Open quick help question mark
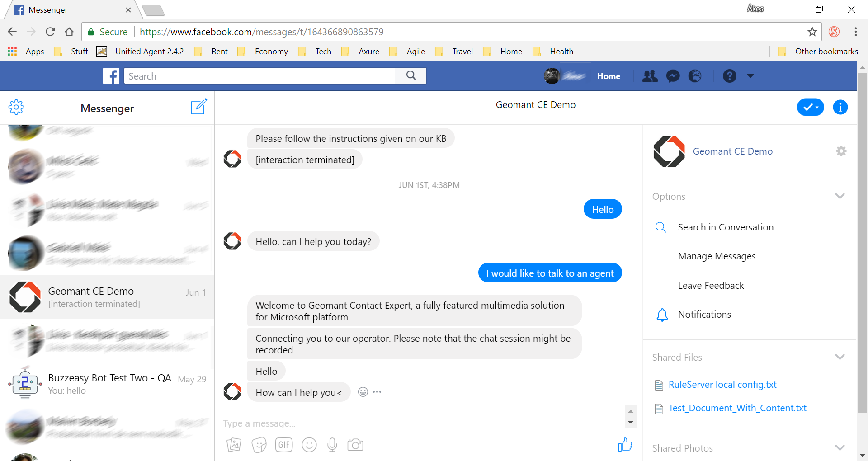 pyautogui.click(x=729, y=76)
